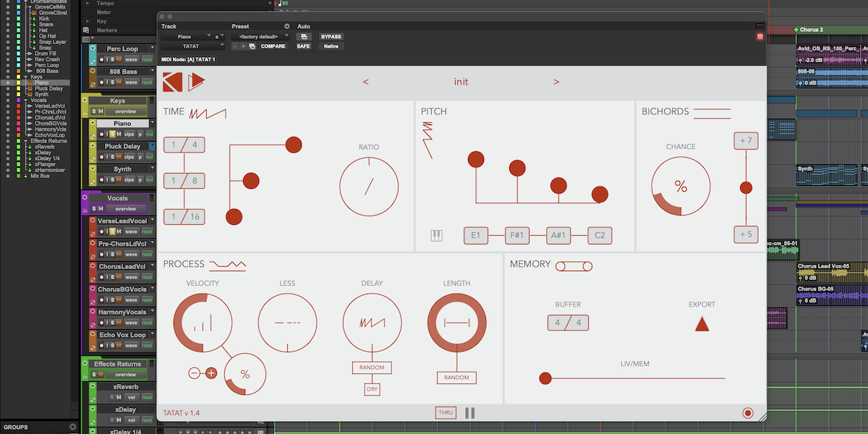Toggle the THRU button
868x434 pixels.
click(x=446, y=413)
